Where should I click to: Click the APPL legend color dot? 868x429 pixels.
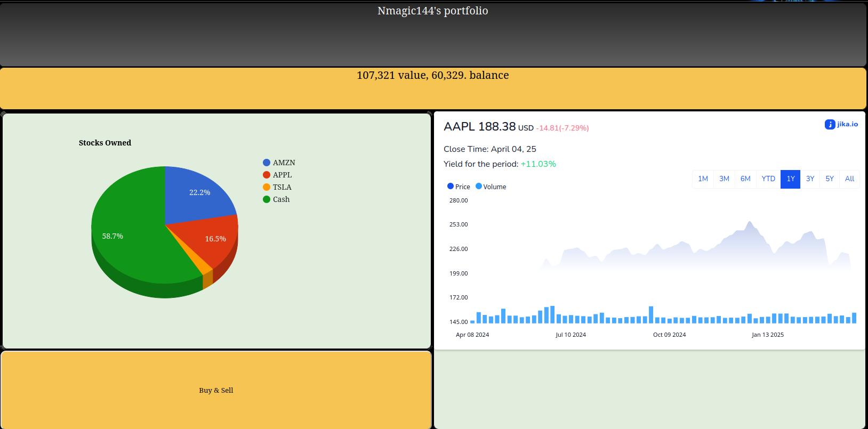pos(267,175)
